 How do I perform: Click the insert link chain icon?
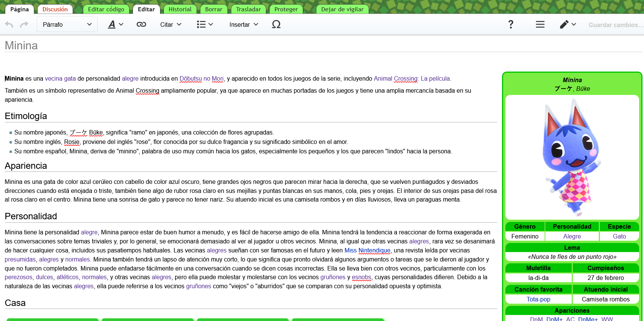[141, 24]
